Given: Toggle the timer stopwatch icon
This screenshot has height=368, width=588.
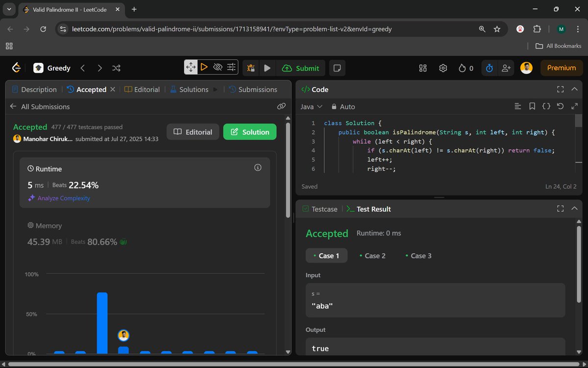Looking at the screenshot, I should (x=489, y=68).
